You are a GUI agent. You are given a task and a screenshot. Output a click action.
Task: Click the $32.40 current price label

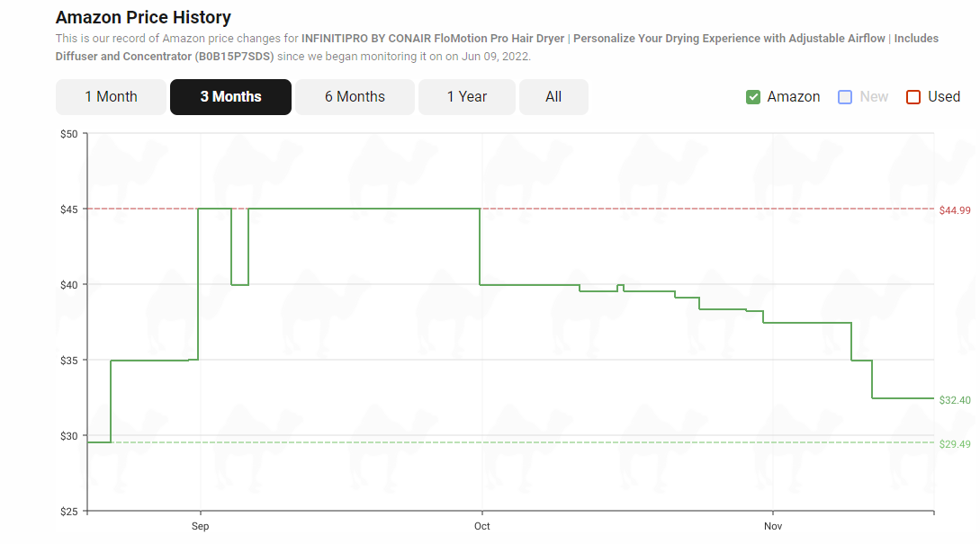(955, 400)
